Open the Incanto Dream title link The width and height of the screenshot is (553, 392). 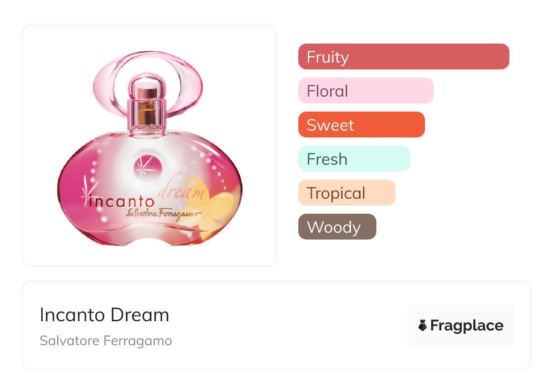[x=104, y=315]
